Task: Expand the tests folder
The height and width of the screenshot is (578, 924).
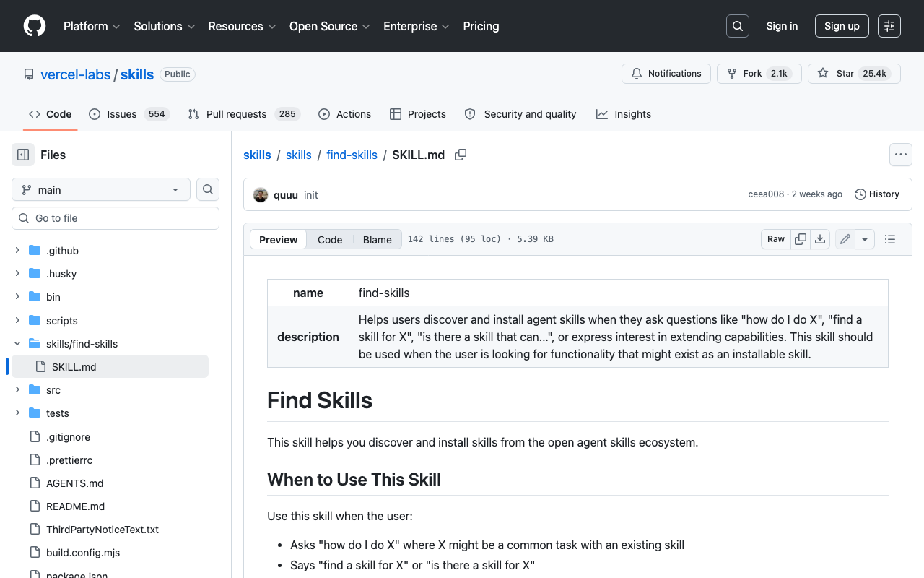Action: click(17, 413)
